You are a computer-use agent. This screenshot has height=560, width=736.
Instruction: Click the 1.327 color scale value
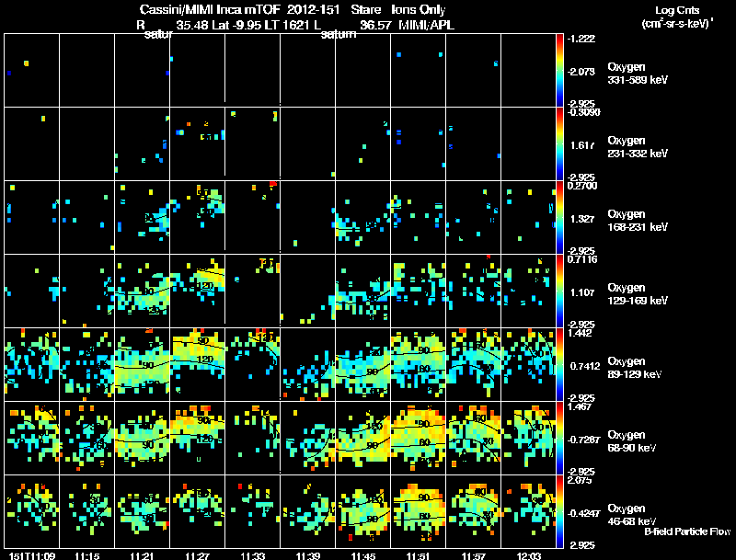[582, 219]
